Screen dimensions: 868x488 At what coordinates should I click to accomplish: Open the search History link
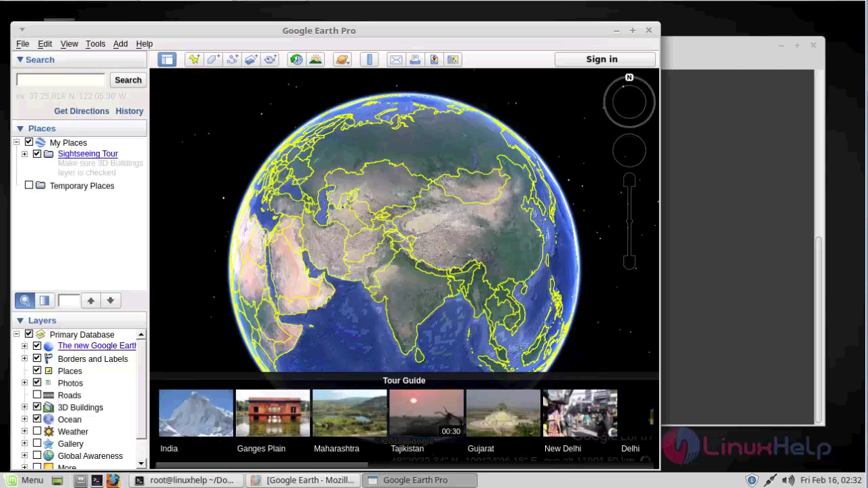click(130, 111)
